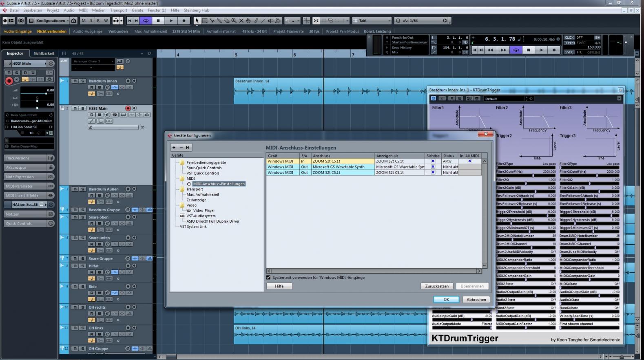The height and width of the screenshot is (360, 644).
Task: Click add track plus icon in track list header
Action: [142, 53]
